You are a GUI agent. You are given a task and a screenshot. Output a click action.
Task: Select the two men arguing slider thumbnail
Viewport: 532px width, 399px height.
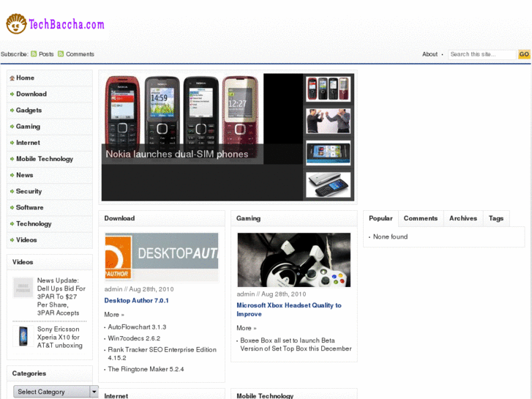point(328,121)
